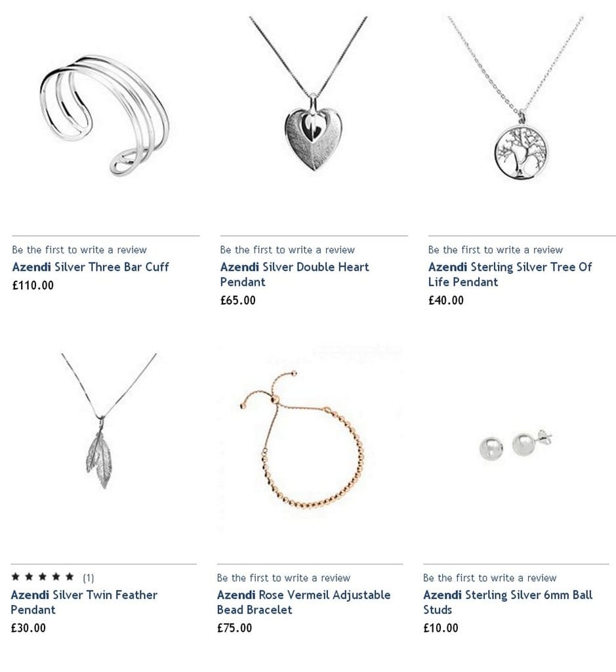616x672 pixels.
Task: Open Azendi Sterling Silver 6mm Ball Studs title
Action: [508, 602]
